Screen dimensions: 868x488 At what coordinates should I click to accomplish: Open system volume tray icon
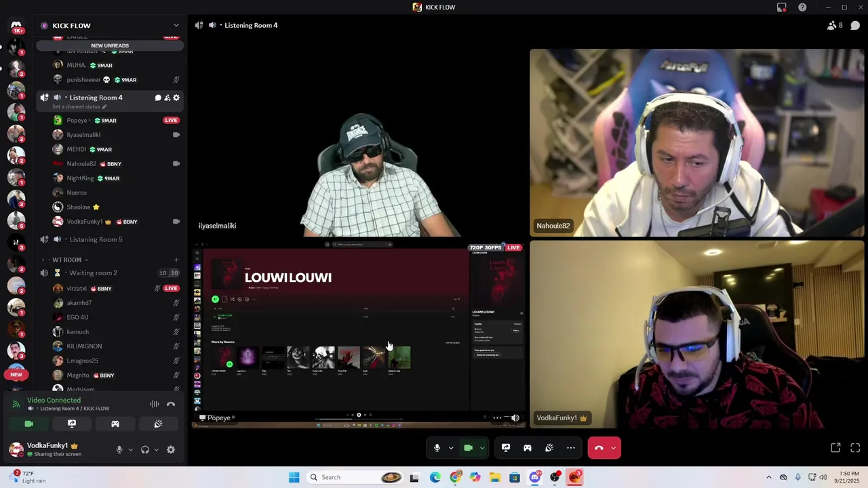click(x=825, y=477)
